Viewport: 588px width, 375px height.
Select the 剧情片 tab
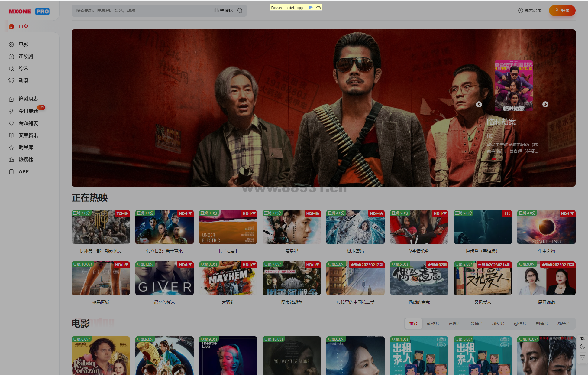tap(542, 324)
